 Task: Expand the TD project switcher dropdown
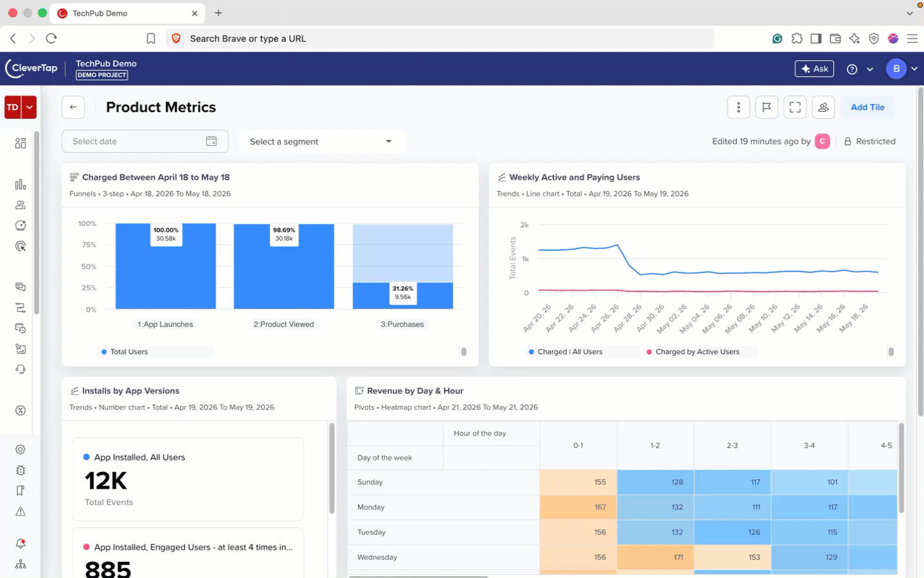pyautogui.click(x=29, y=107)
